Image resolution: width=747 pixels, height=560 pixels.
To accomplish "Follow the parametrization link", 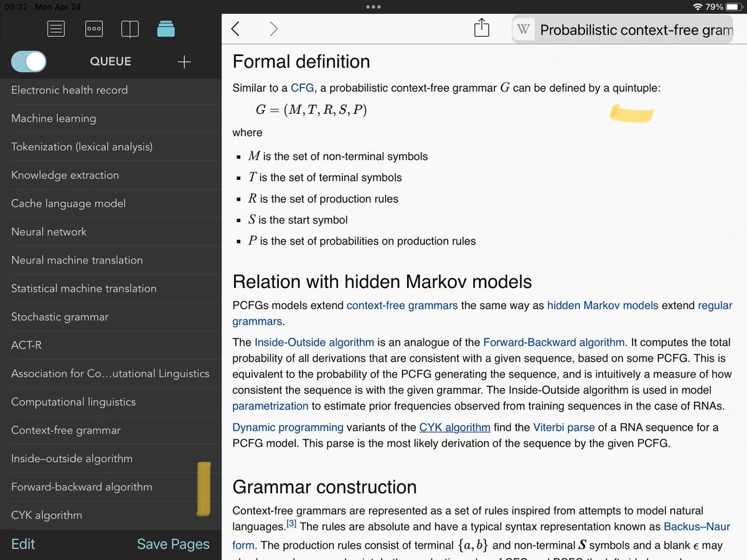I will point(270,406).
